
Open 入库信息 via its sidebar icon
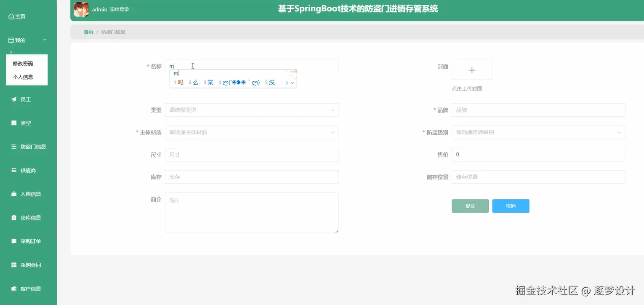click(13, 194)
